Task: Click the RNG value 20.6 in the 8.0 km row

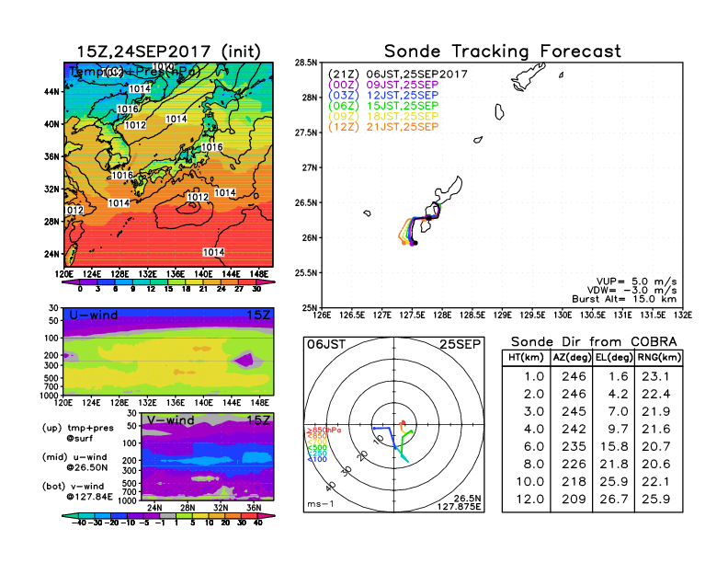Action: (x=655, y=464)
